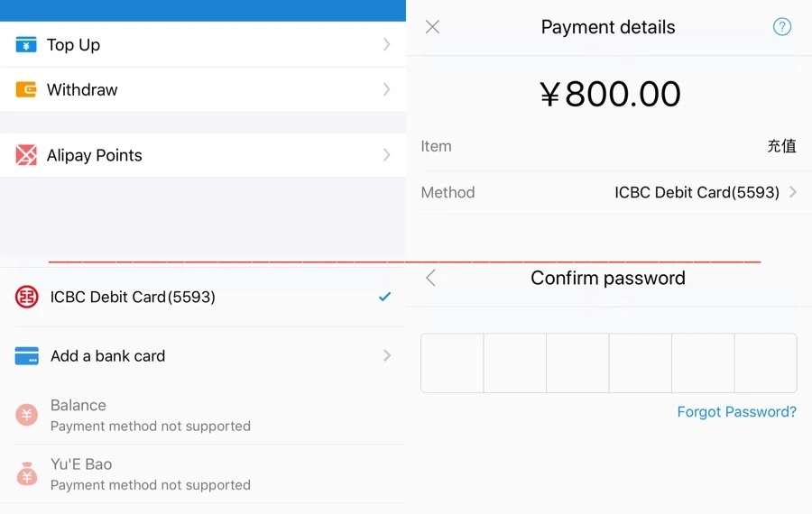Screen dimensions: 812x514
Task: Click the red ICBC bank logo
Action: pos(27,297)
